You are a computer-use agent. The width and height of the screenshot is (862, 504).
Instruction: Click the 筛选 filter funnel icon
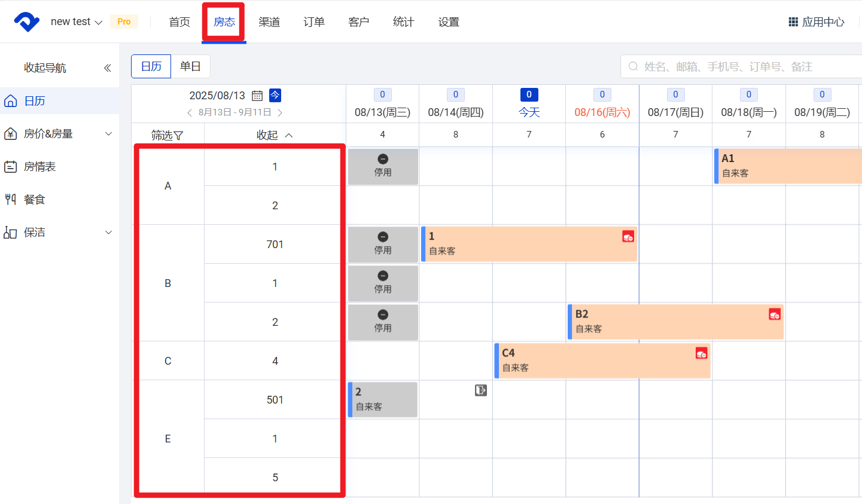point(178,136)
